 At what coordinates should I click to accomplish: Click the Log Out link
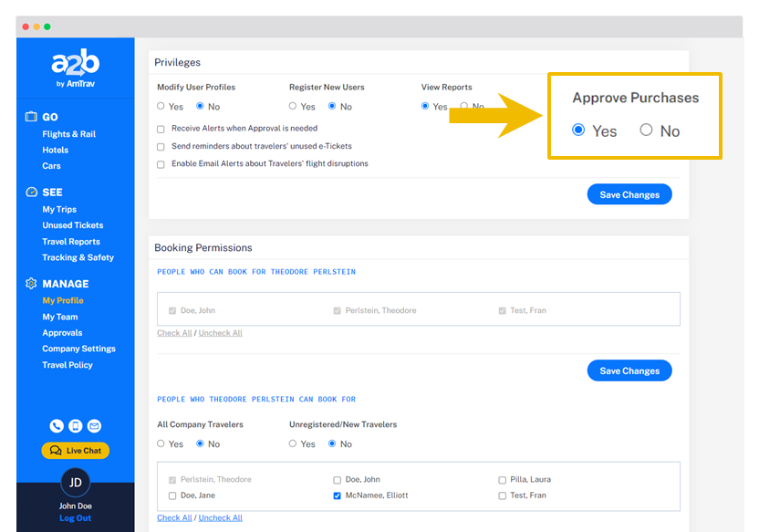pyautogui.click(x=75, y=518)
